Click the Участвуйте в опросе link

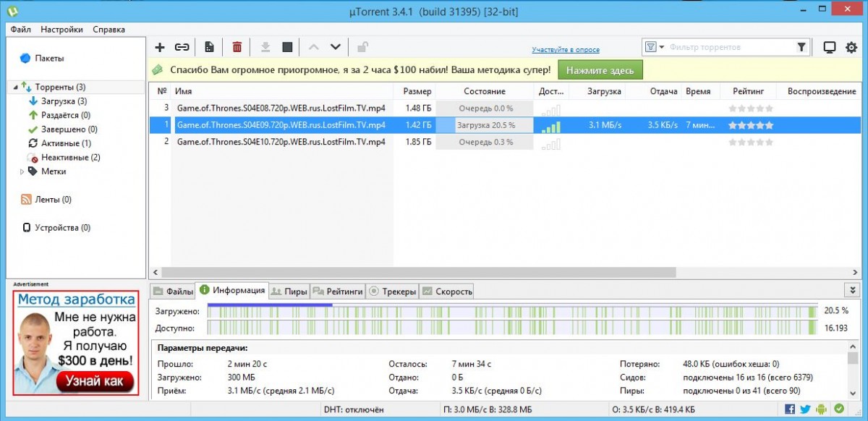(566, 50)
